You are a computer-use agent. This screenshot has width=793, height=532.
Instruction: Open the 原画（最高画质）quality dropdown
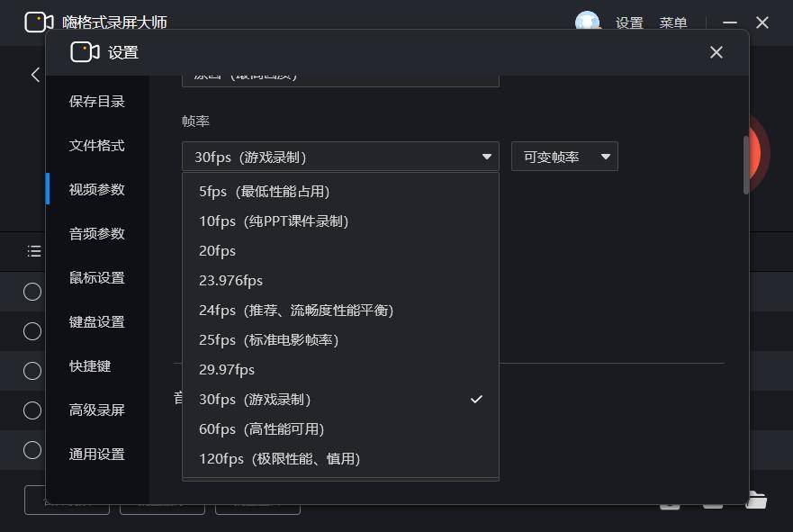pos(340,74)
